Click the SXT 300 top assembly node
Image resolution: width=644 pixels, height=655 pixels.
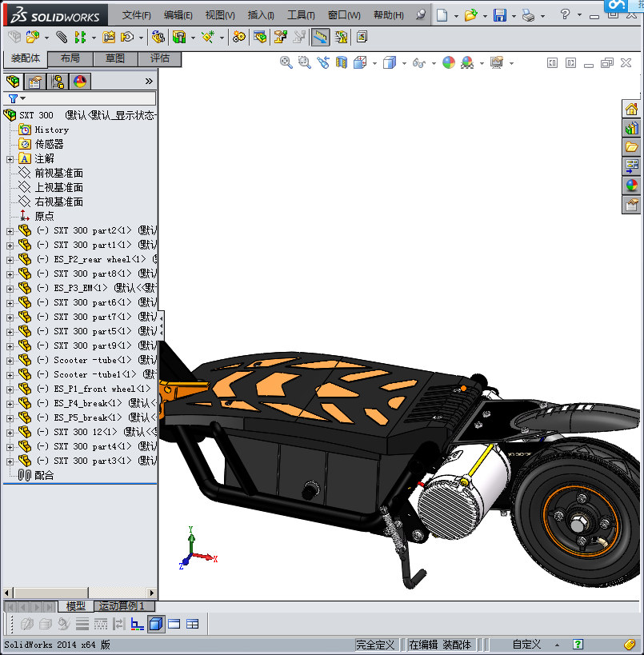coord(36,115)
